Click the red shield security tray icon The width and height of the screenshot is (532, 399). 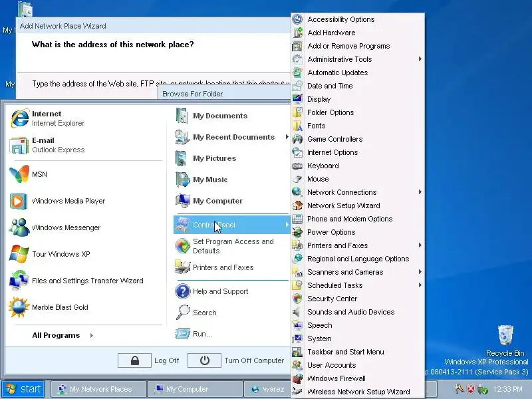click(x=471, y=389)
